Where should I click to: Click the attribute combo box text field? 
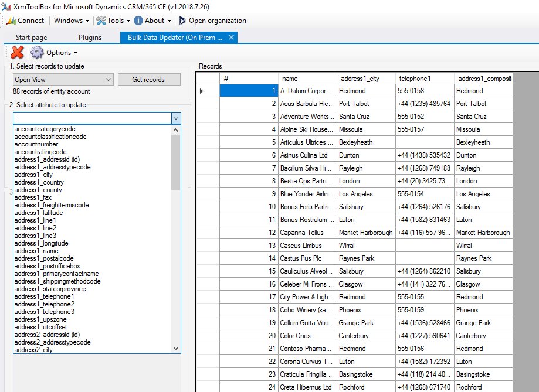(92, 118)
